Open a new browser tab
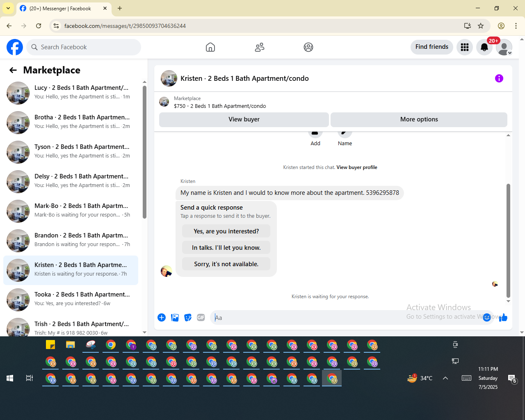Screen dimensions: 525x420 point(120,8)
